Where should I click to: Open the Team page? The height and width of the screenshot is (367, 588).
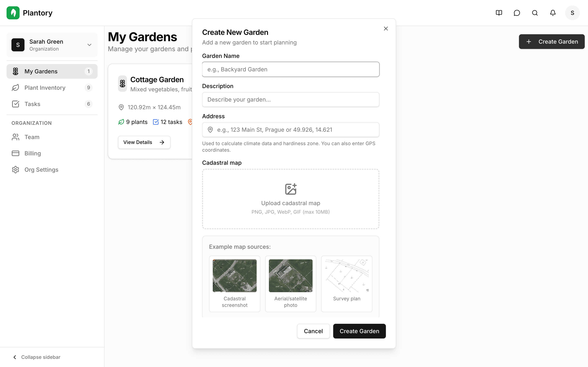tap(32, 137)
